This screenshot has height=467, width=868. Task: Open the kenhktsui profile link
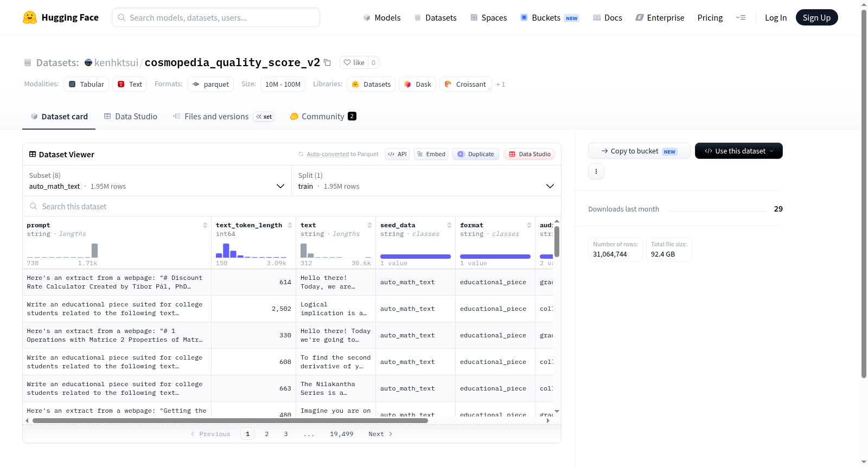(116, 62)
